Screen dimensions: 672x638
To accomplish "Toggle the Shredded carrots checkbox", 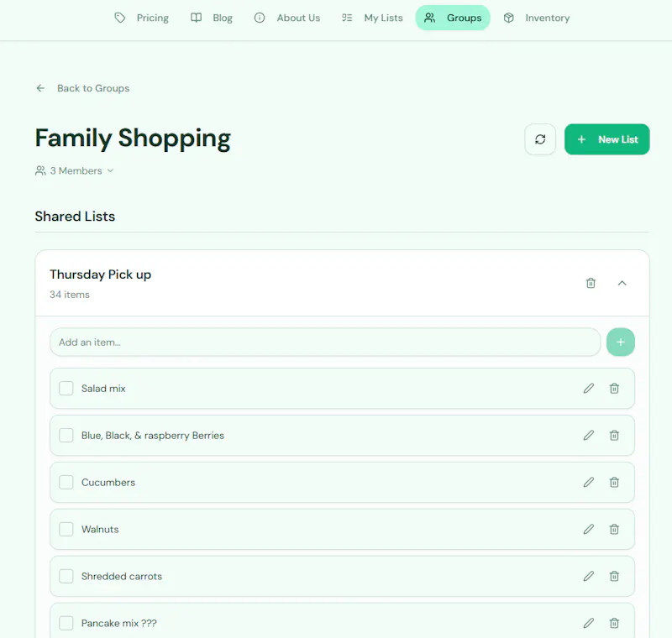I will point(66,577).
